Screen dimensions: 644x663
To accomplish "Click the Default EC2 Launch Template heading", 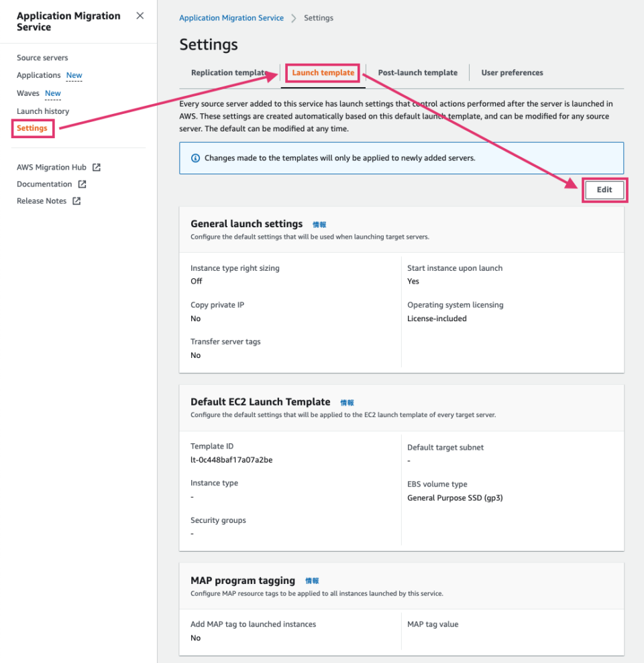I will tap(260, 402).
